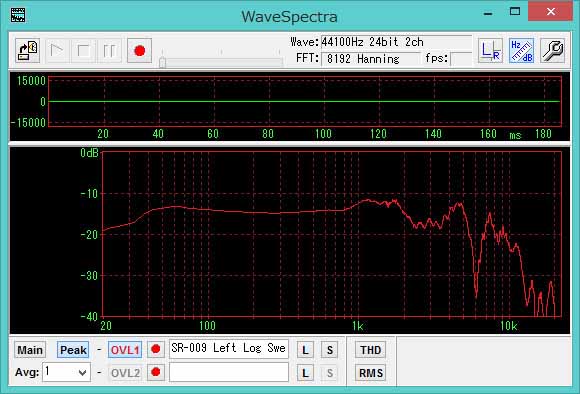Image resolution: width=580 pixels, height=394 pixels.
Task: Open wave file icon in toolbar
Action: (28, 51)
